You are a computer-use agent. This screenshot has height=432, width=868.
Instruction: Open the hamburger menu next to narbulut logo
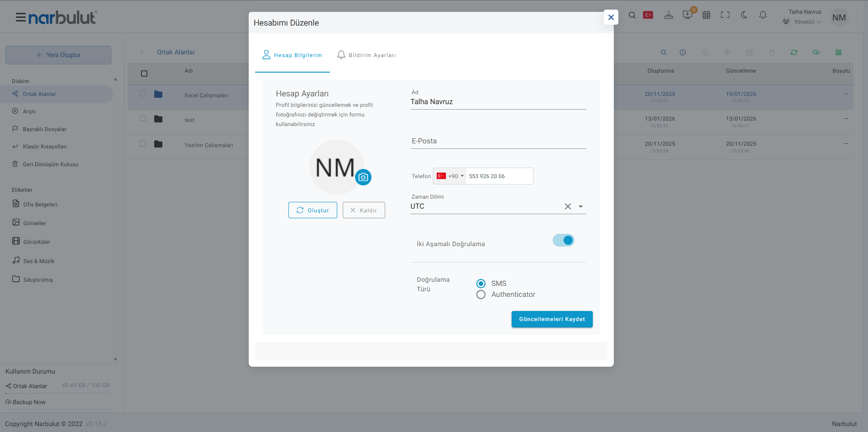pos(21,18)
